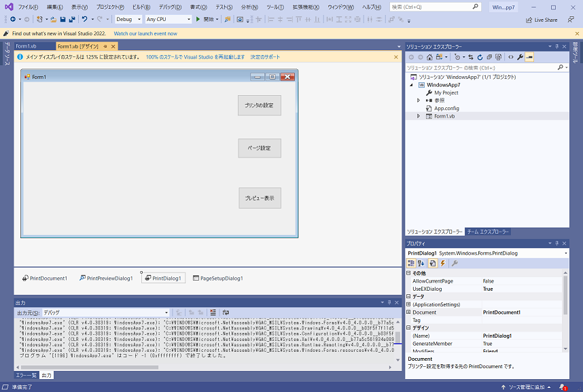Clear all output with the clear icon
The image size is (583, 392).
click(213, 313)
